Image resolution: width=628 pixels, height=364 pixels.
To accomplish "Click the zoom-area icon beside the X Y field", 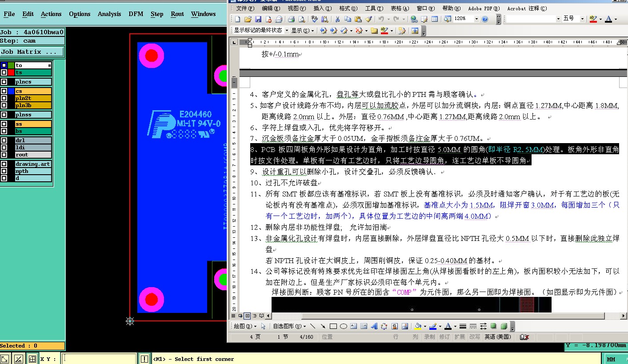I will 5,359.
